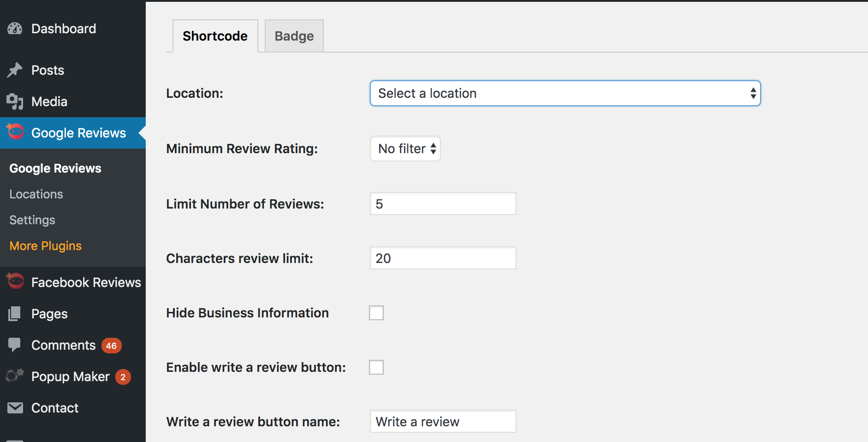Image resolution: width=868 pixels, height=442 pixels.
Task: Click the Comments speech bubble icon
Action: 15,345
